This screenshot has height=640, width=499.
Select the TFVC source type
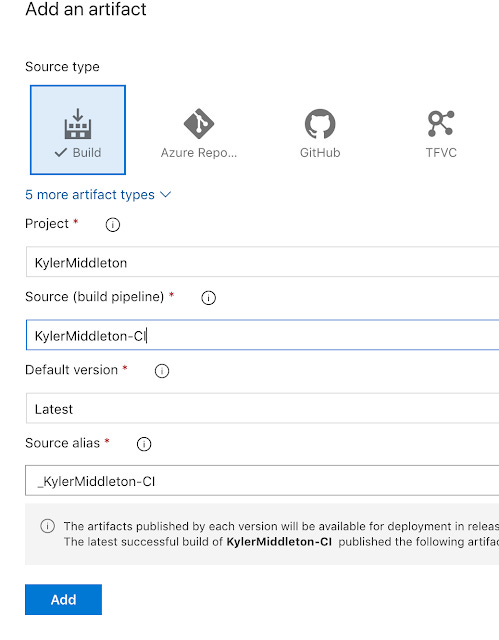pos(441,133)
